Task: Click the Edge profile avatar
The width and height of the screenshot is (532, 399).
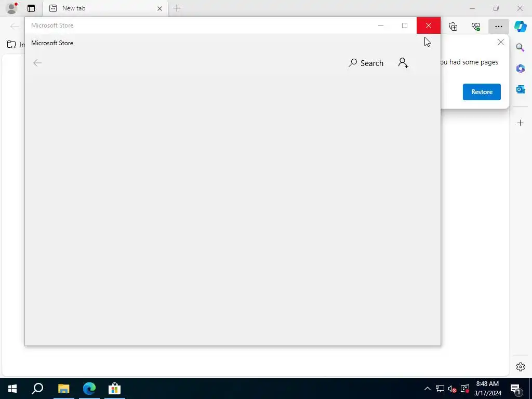Action: 12,8
